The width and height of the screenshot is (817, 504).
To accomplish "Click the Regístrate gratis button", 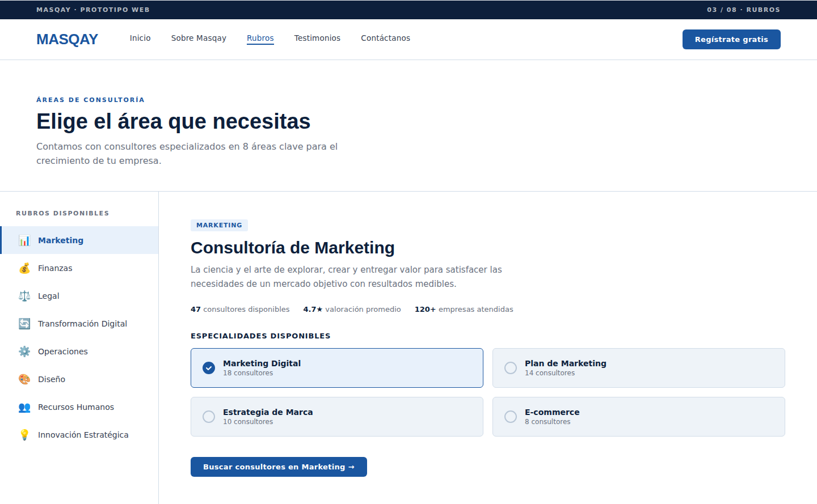I will 731,39.
